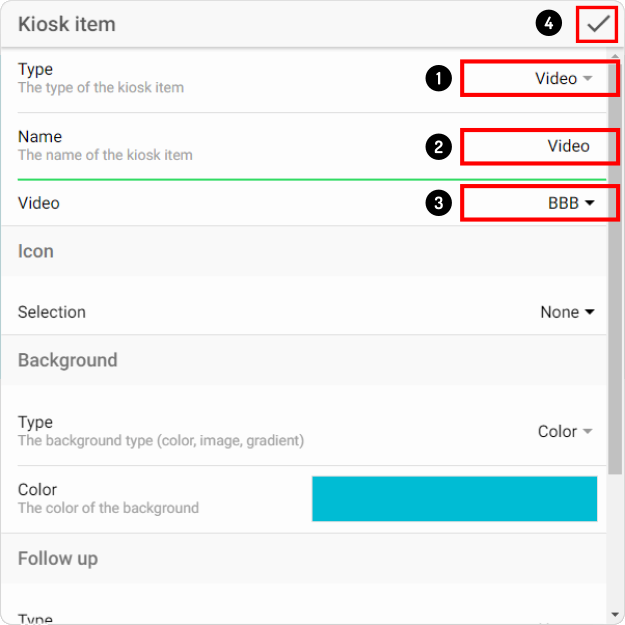Click the arrow beside kiosk Type Video
Viewport: 625px width, 625px height.
pyautogui.click(x=588, y=79)
